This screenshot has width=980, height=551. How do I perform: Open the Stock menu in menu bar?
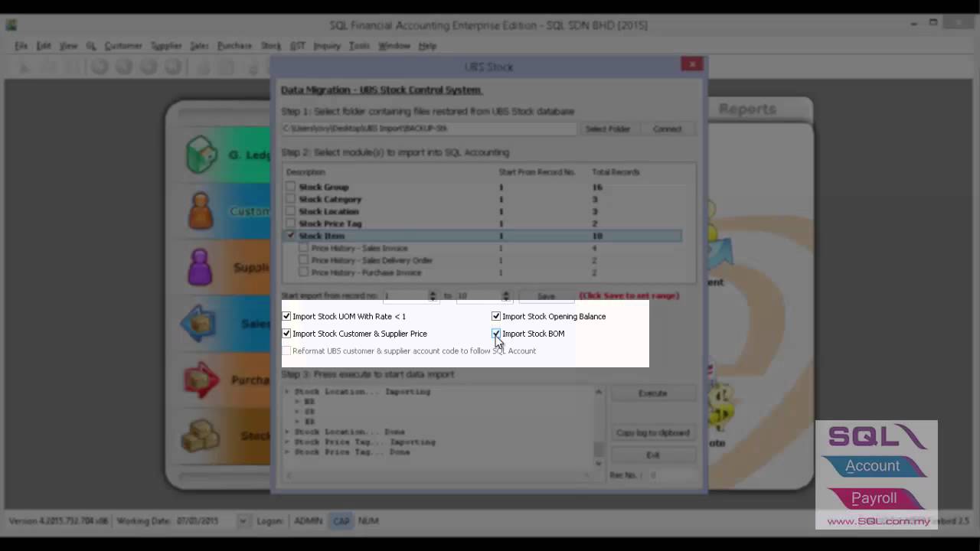271,46
